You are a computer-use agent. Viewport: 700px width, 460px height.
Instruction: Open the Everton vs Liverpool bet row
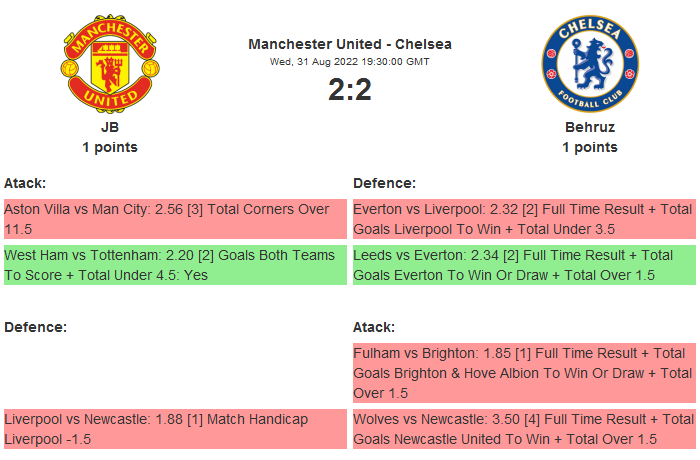tap(524, 219)
